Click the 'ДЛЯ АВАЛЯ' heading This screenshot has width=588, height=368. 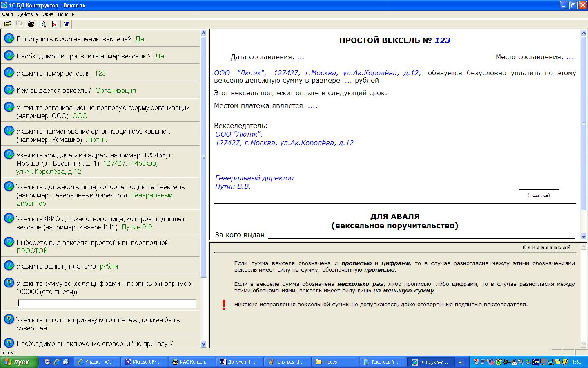[395, 217]
